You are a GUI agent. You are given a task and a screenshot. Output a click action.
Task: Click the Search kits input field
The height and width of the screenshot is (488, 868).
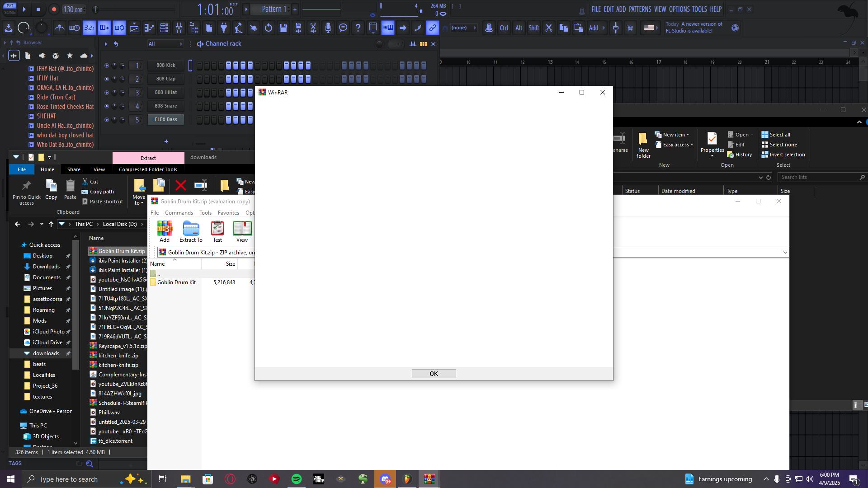(x=819, y=177)
